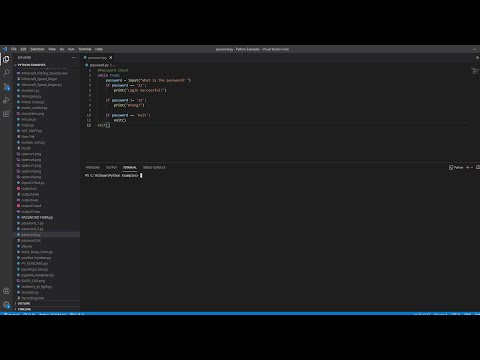Screen dimensions: 480x360
Task: Open the terminal launch profile dropdown arrow
Action: 472,167
